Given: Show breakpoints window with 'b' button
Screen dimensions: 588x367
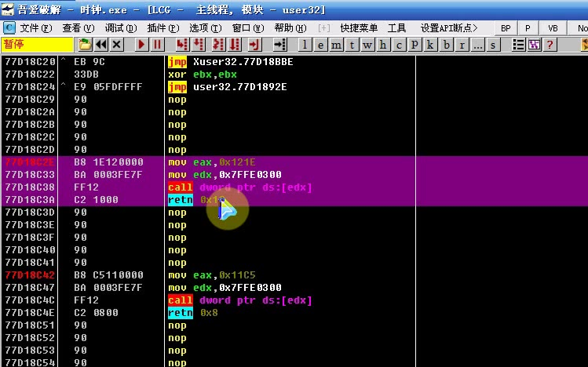Looking at the screenshot, I should click(446, 44).
